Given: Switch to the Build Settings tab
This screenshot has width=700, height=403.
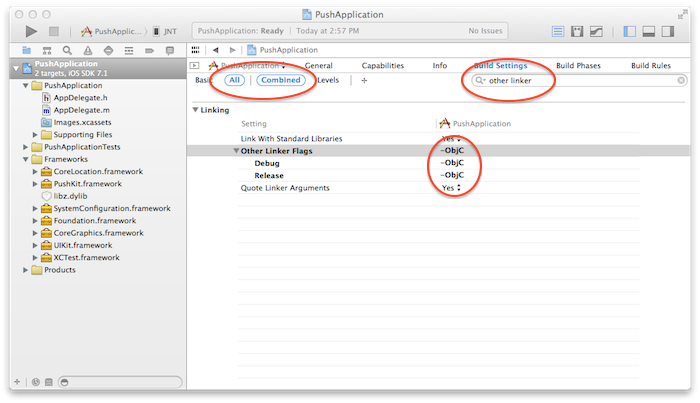Looking at the screenshot, I should [x=500, y=66].
